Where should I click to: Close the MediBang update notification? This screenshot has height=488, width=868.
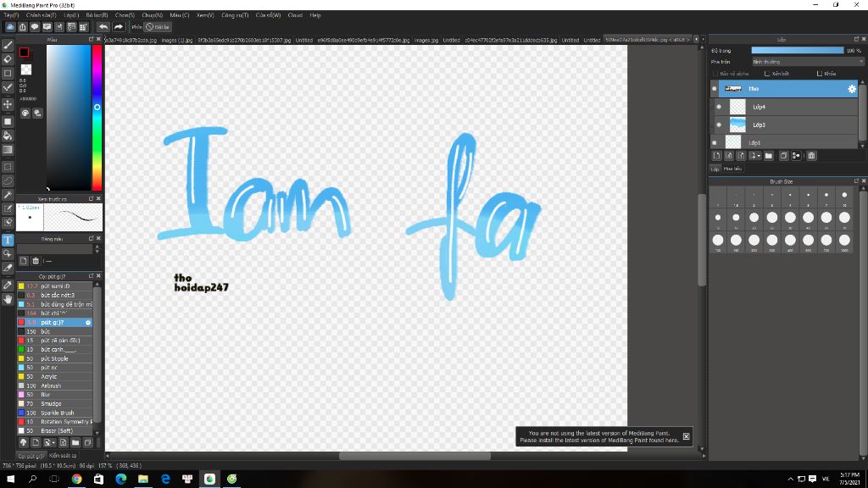point(686,436)
